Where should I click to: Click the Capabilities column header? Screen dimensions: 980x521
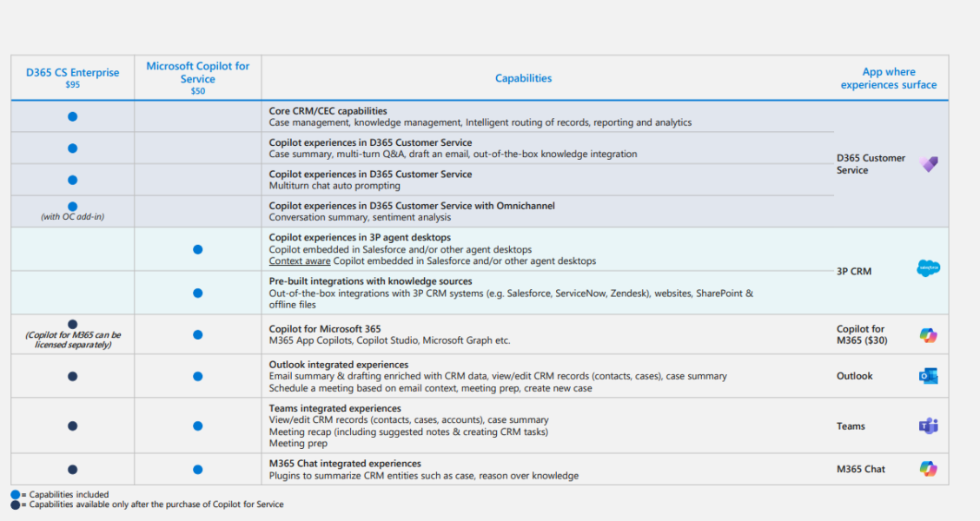(x=523, y=78)
